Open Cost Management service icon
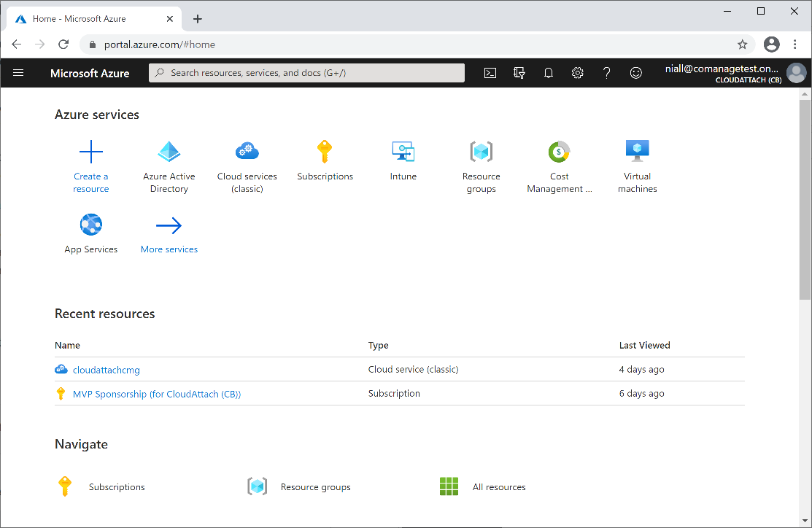812x528 pixels. [x=560, y=152]
